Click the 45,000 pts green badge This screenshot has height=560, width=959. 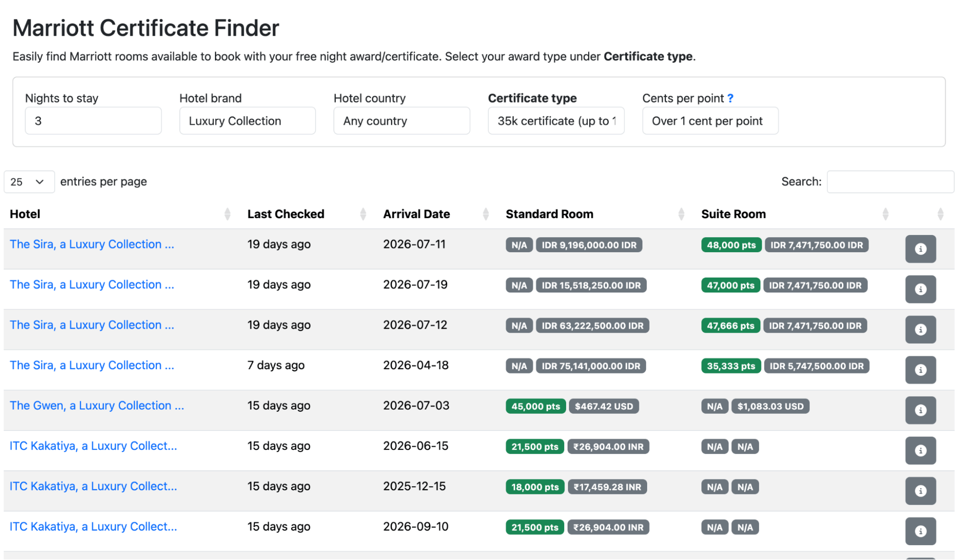coord(535,406)
